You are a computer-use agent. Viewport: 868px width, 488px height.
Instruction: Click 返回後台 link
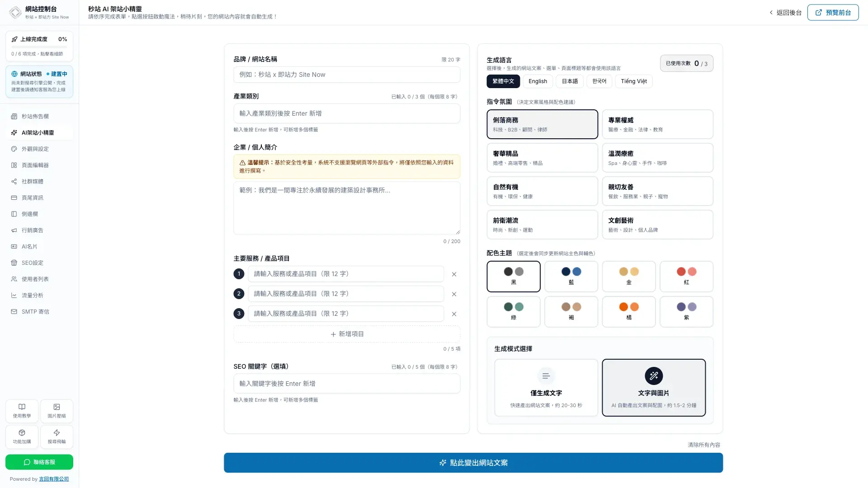coord(786,13)
